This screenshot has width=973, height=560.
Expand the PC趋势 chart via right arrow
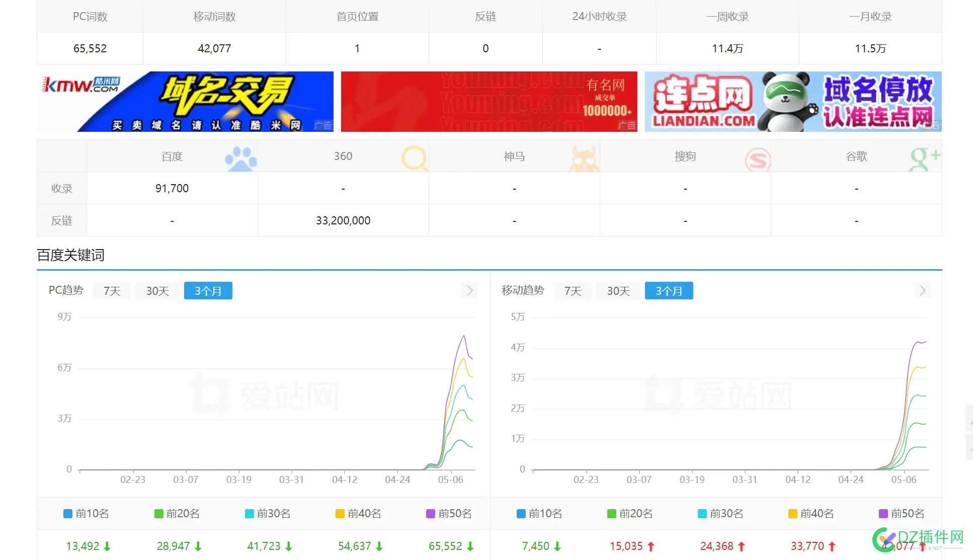[x=469, y=290]
